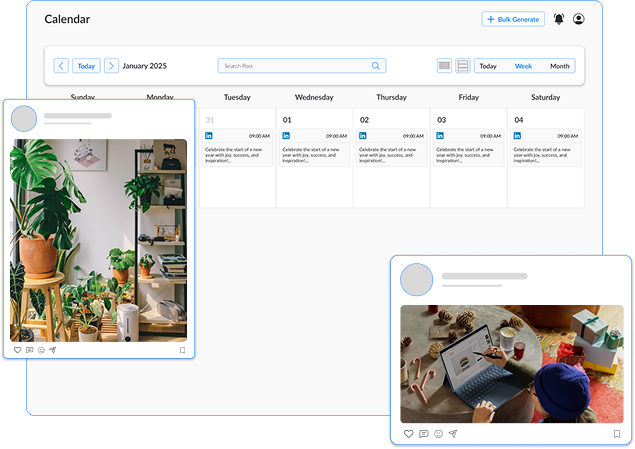
Task: Focus the Search Post field
Action: (302, 66)
